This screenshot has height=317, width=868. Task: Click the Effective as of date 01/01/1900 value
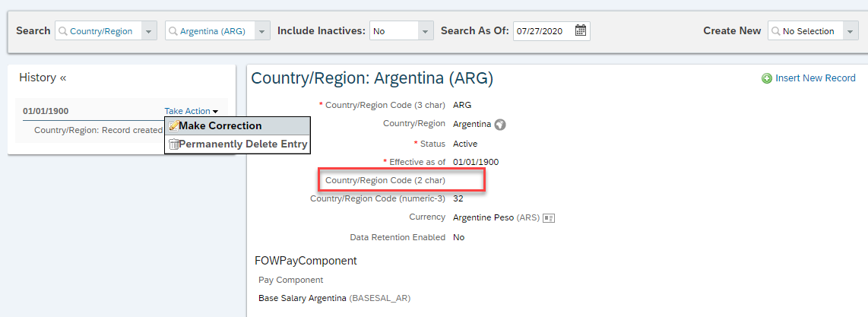(x=476, y=163)
